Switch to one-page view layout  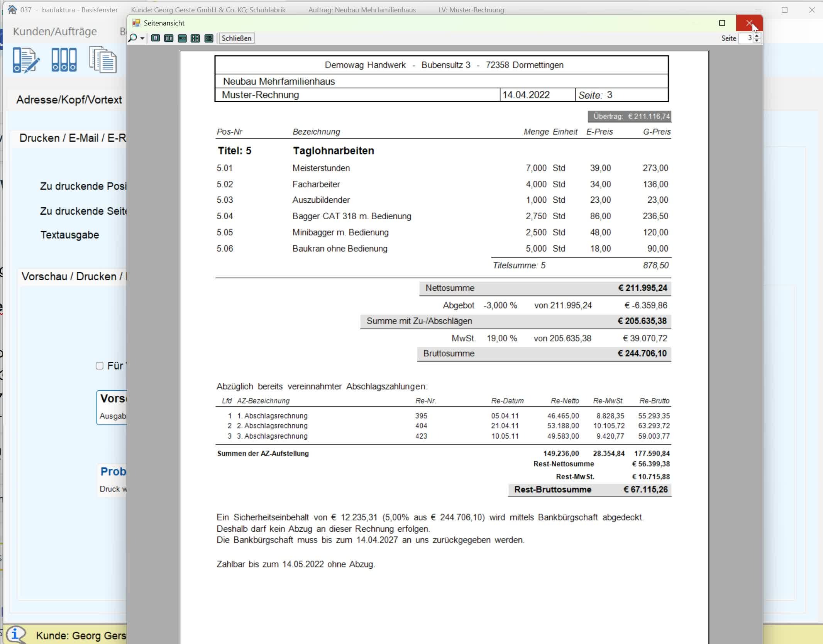pyautogui.click(x=156, y=38)
